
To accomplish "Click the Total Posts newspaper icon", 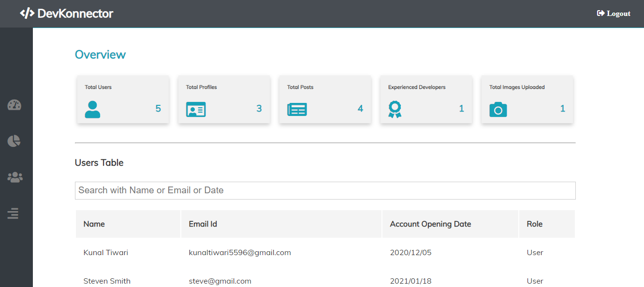I will (x=297, y=110).
